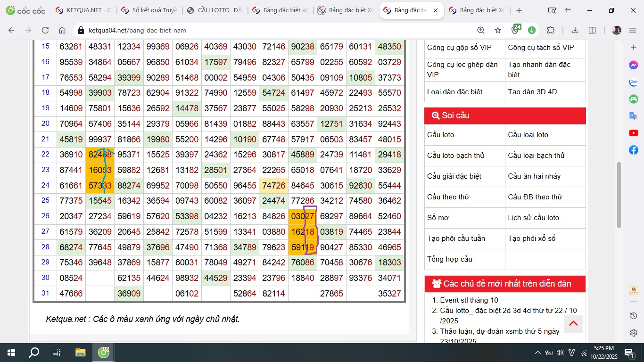Open the browser extensions puzzle icon
Viewport: 644px width, 362px height.
551,30
